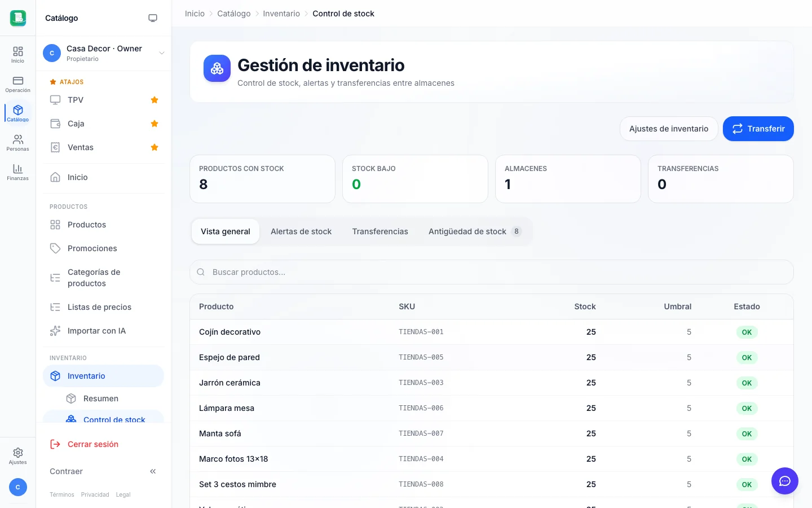Click Cerrar sesión
Screen dimensions: 812x508
pos(93,444)
